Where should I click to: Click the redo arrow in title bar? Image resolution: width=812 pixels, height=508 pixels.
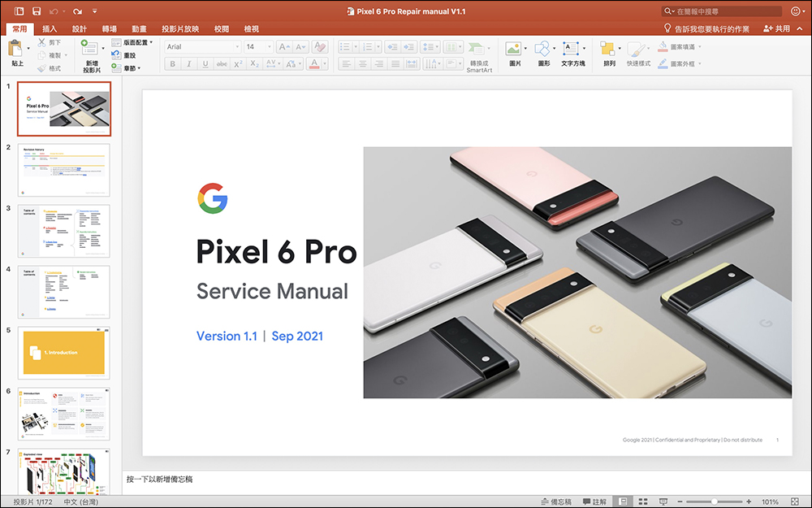(77, 11)
